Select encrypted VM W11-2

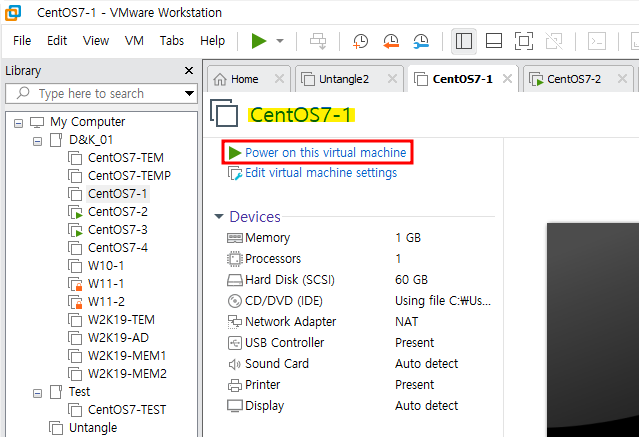(106, 302)
